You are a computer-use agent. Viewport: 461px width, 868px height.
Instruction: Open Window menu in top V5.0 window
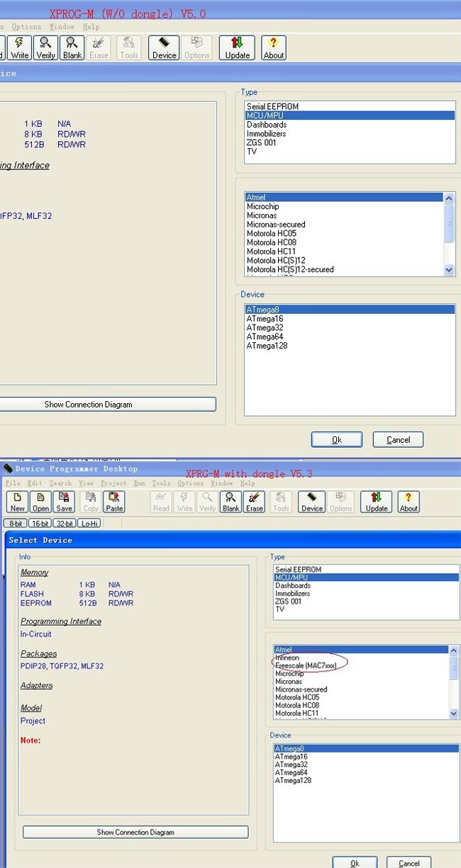[62, 27]
